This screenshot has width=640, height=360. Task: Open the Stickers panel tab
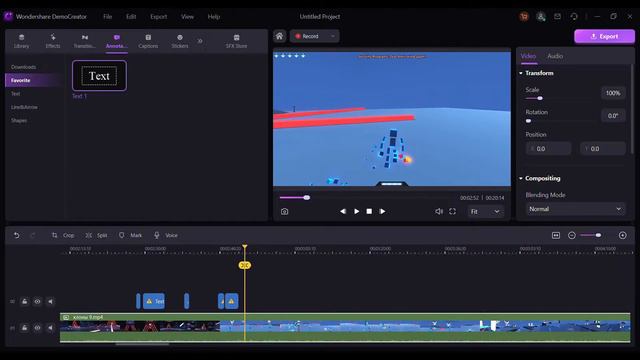click(x=180, y=41)
